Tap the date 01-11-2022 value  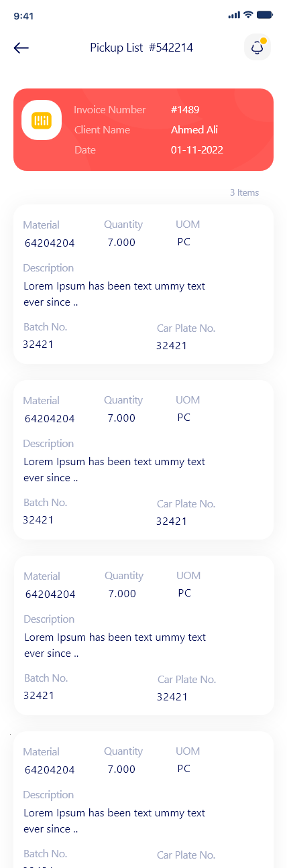(197, 149)
